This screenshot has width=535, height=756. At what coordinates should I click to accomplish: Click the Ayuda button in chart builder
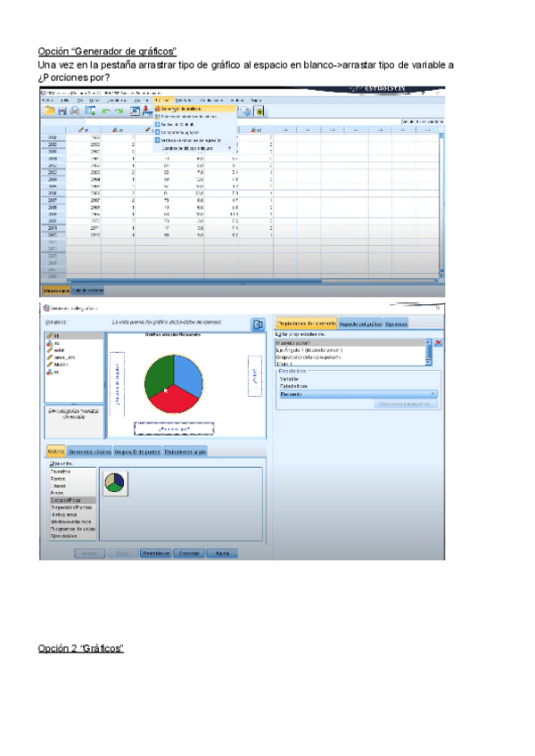222,554
